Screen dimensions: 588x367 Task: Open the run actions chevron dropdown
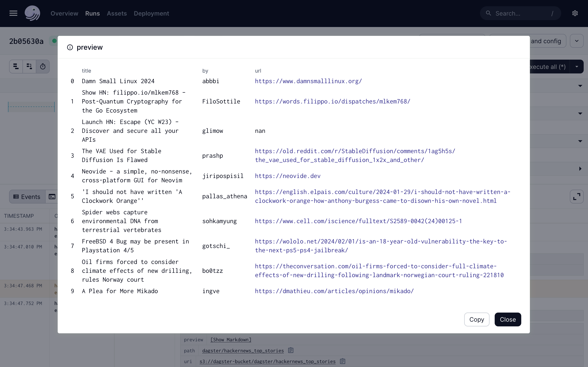click(x=577, y=41)
